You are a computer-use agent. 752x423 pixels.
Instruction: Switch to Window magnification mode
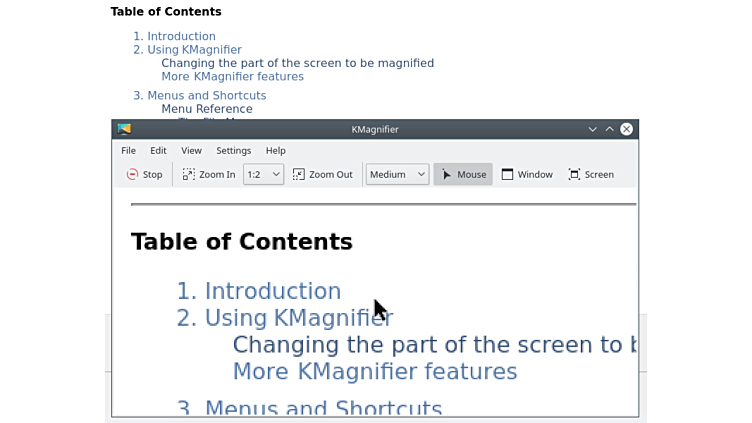(527, 174)
